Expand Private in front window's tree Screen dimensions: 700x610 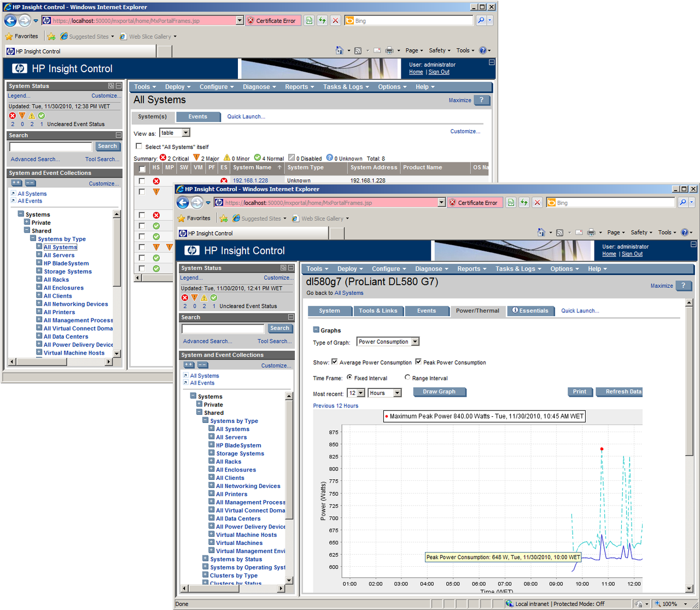pos(200,404)
